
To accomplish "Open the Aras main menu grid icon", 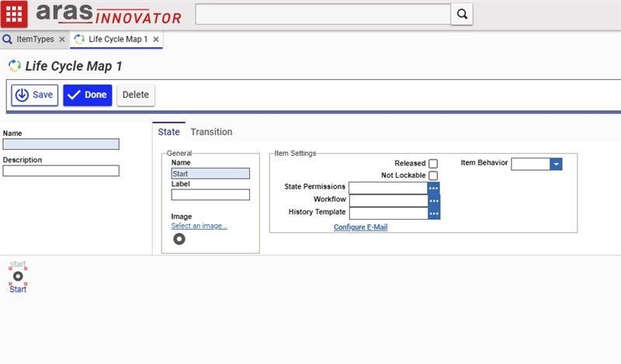I will click(x=14, y=14).
